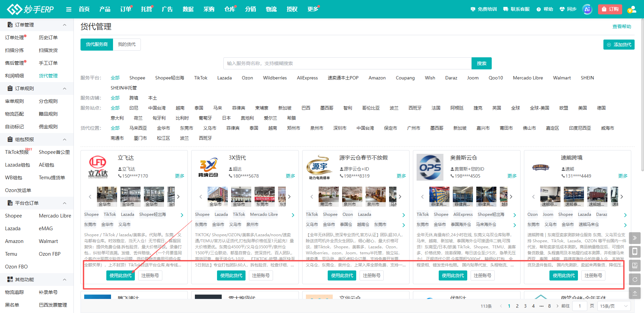
Task: Click the feedback floating icon
Action: point(635,265)
